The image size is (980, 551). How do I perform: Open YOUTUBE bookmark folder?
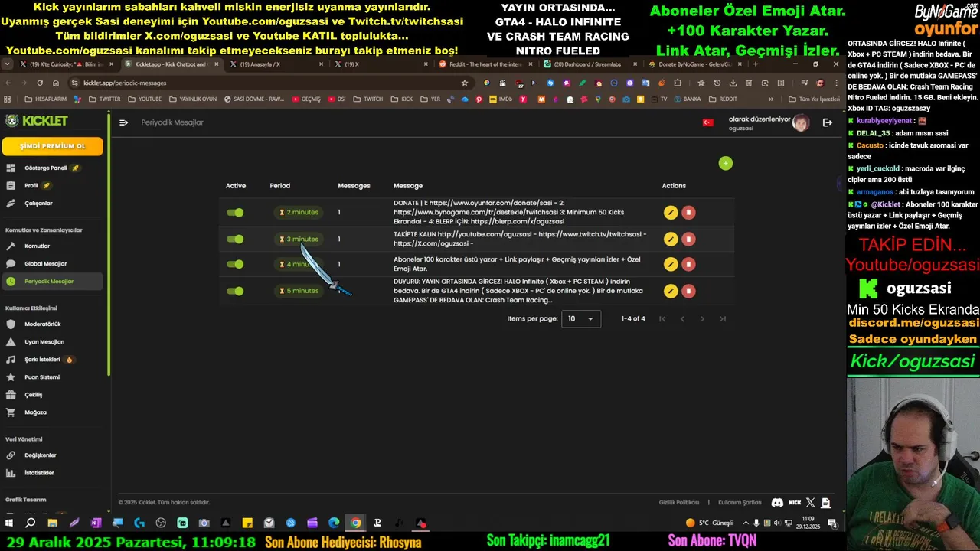point(143,99)
